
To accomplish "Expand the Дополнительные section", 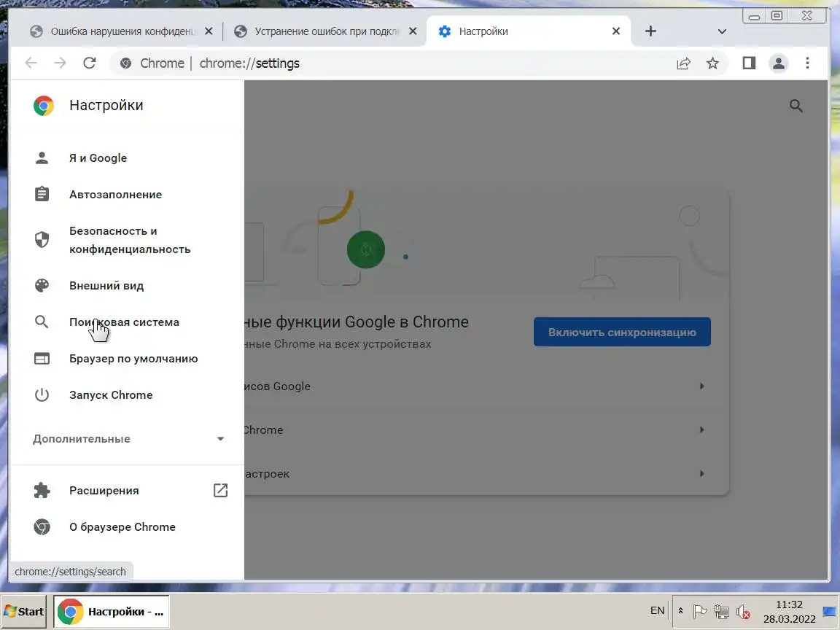I will [x=128, y=439].
